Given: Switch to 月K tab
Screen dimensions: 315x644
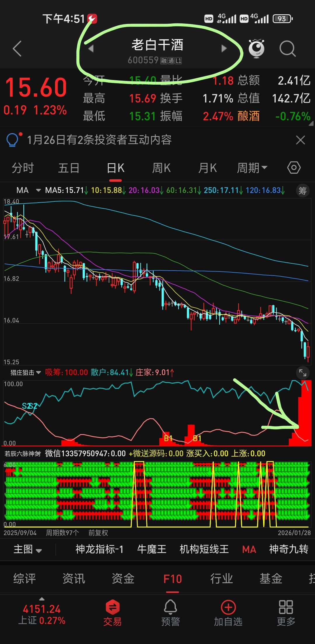Looking at the screenshot, I should 207,168.
